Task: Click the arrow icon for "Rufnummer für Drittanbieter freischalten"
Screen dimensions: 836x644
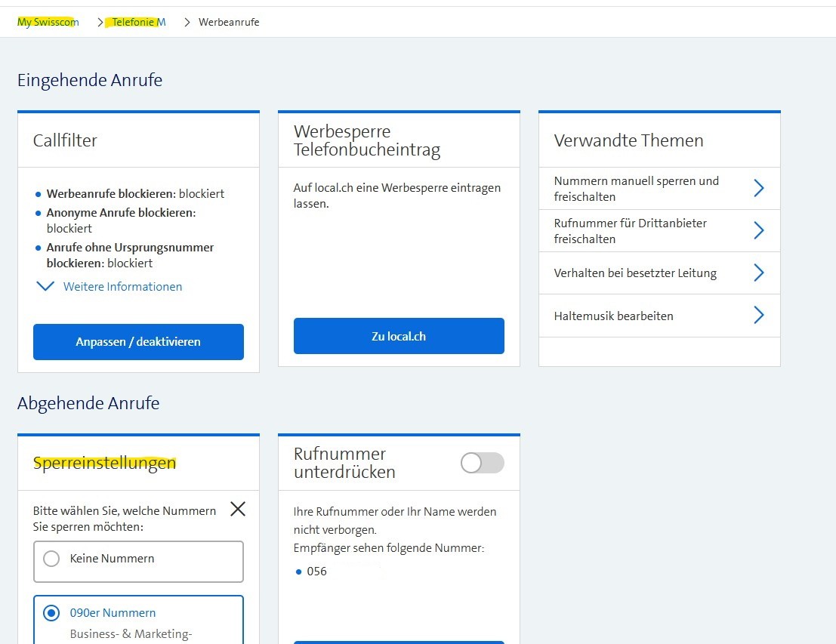Action: pyautogui.click(x=759, y=230)
